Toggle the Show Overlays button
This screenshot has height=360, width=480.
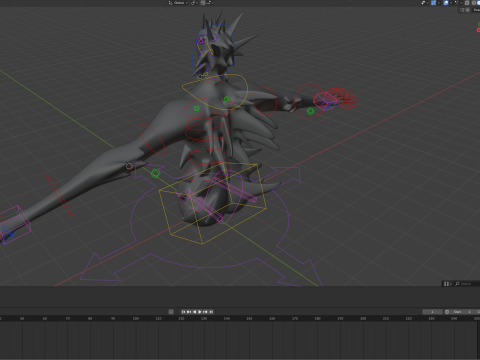pos(446,3)
